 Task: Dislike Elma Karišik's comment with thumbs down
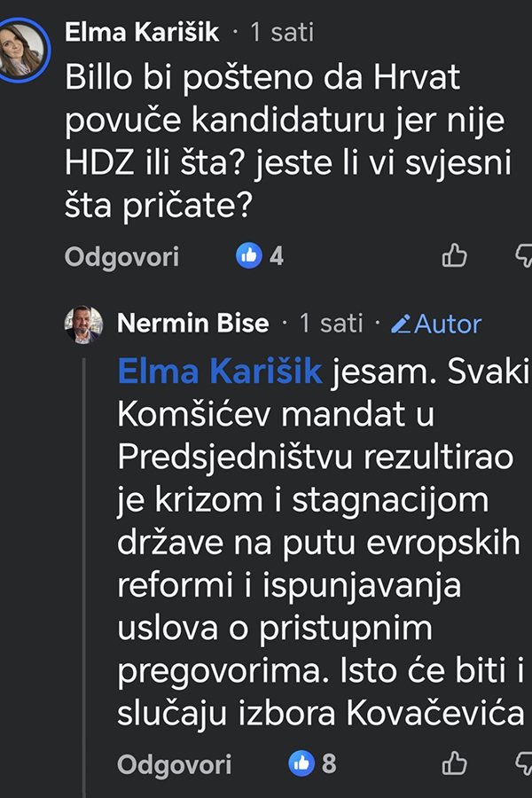(523, 256)
